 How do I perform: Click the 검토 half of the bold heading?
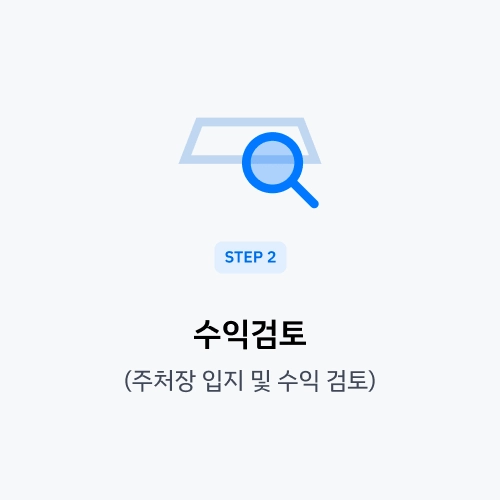click(x=279, y=334)
